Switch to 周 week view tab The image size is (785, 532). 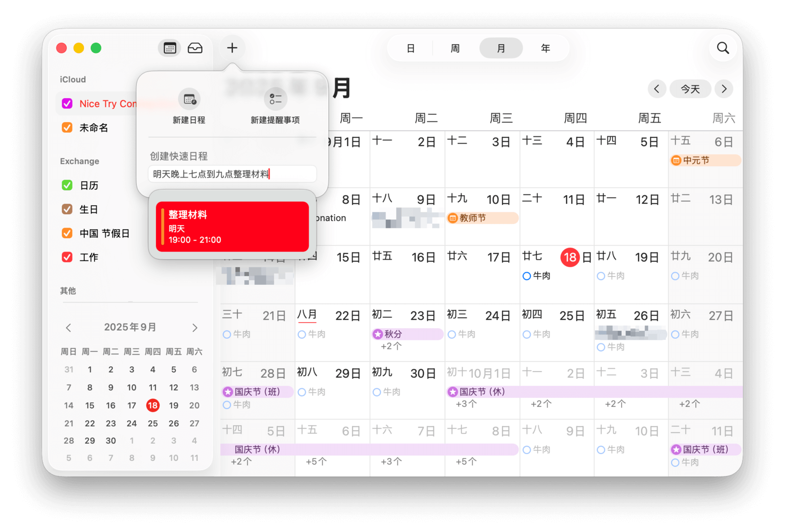coord(455,49)
